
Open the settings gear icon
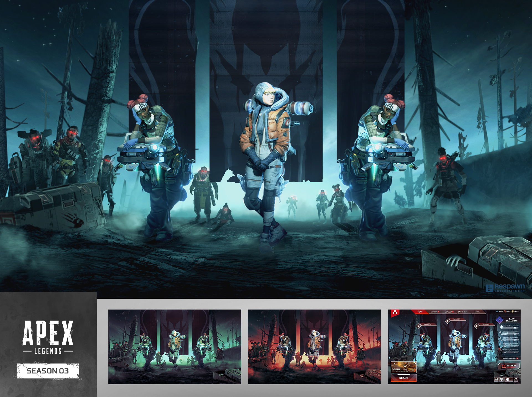pos(516,379)
